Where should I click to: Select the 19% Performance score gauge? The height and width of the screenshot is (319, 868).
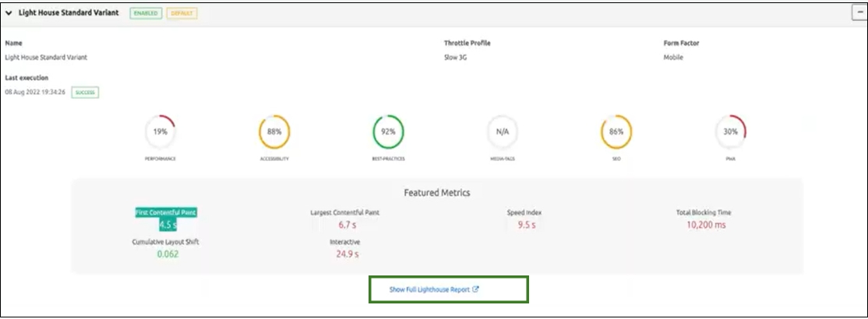pos(160,132)
